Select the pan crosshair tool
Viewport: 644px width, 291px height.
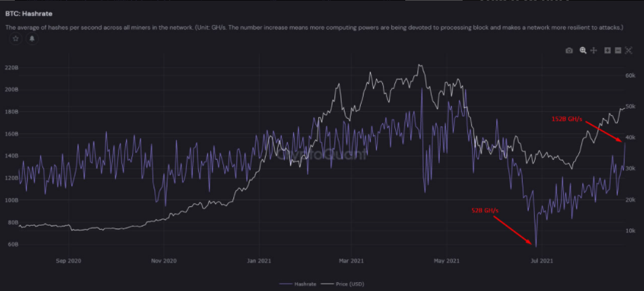pos(594,51)
